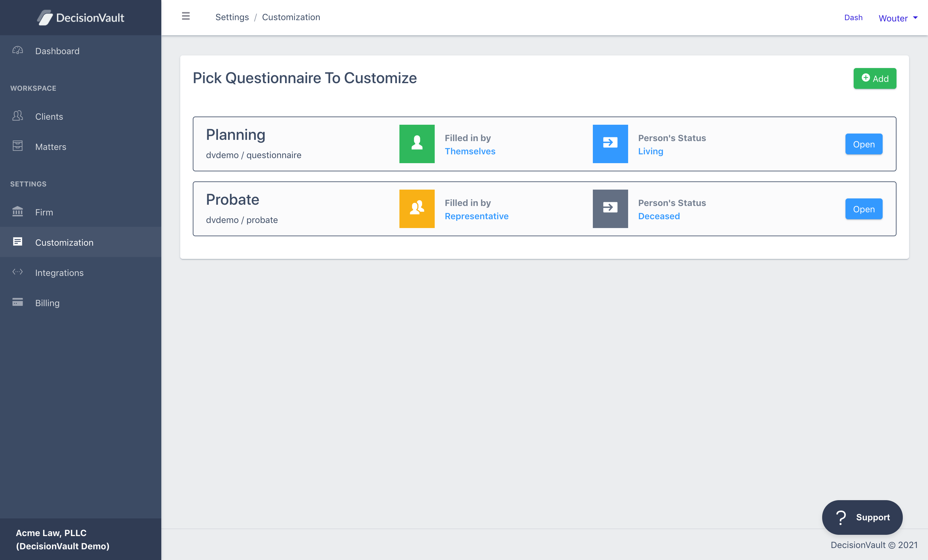Open the Clients menu item
The width and height of the screenshot is (928, 560).
[x=49, y=116]
